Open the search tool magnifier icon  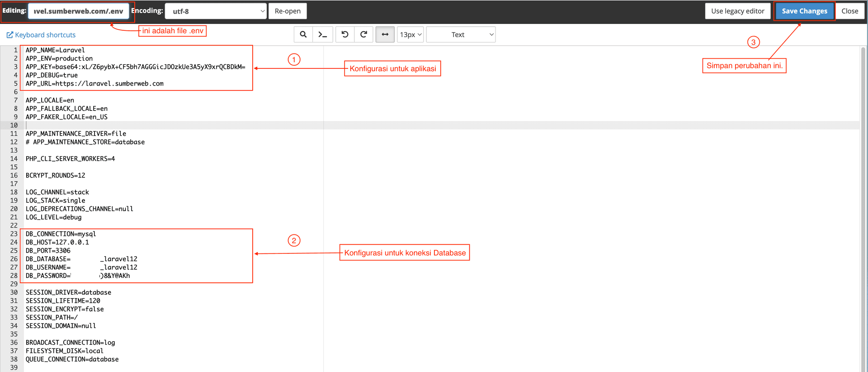point(303,34)
